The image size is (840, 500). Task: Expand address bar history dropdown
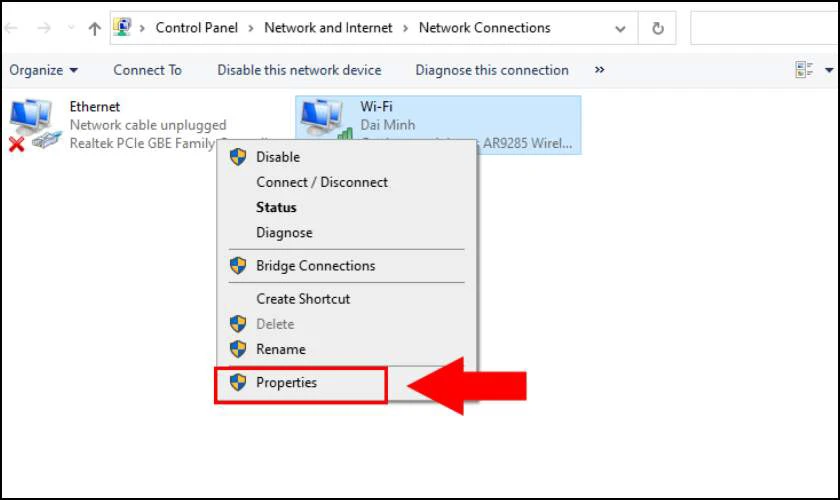point(620,28)
